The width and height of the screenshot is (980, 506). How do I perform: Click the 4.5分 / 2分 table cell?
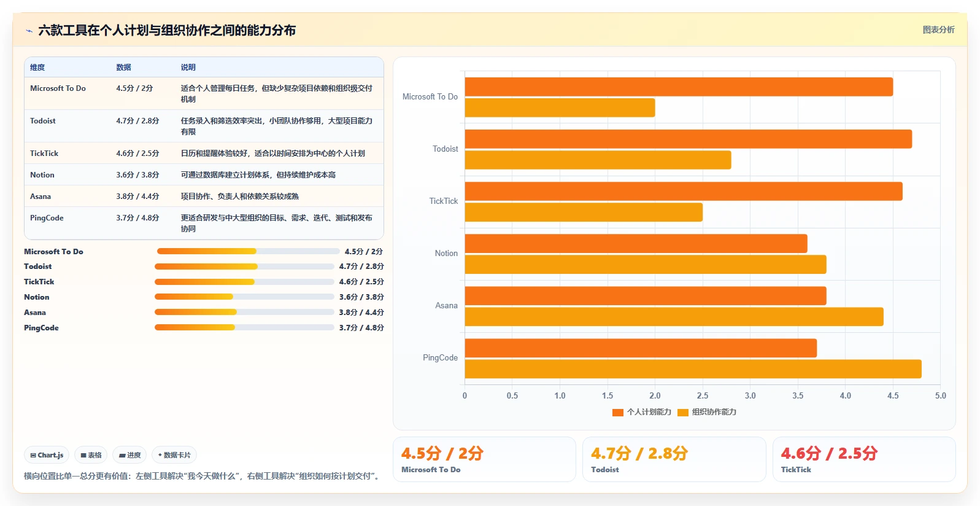click(134, 88)
